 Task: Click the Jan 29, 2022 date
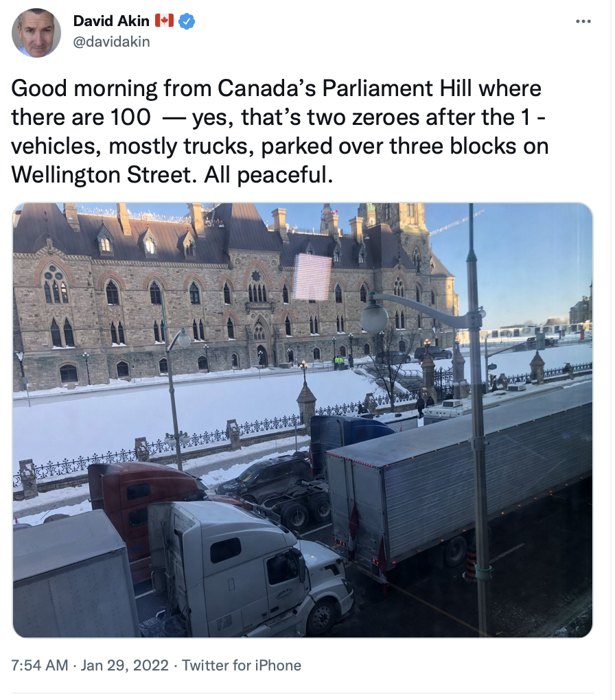(x=125, y=665)
